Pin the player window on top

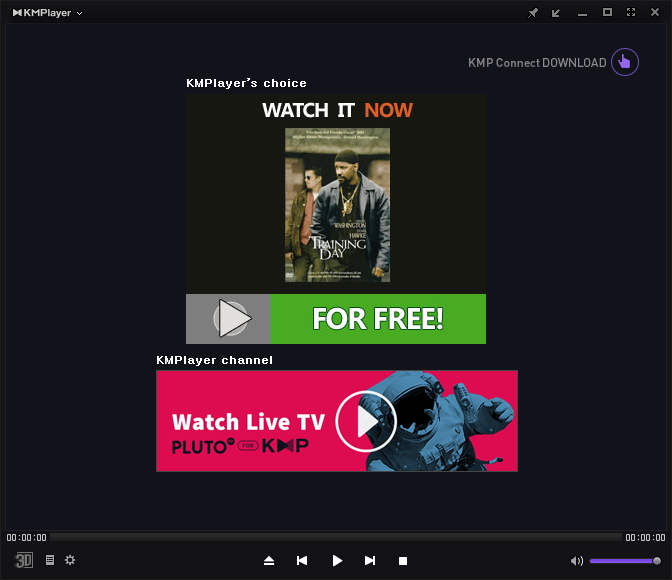pyautogui.click(x=533, y=13)
